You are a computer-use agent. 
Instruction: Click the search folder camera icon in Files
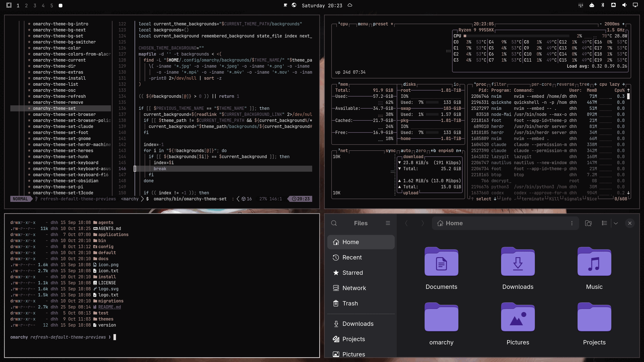tap(588, 223)
